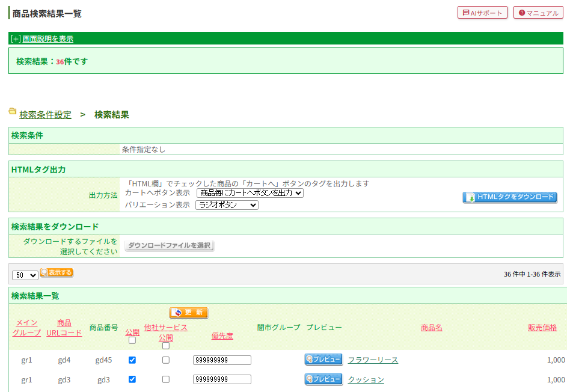Click HTMLタグをダウンロード button
This screenshot has width=567, height=392.
click(x=510, y=197)
